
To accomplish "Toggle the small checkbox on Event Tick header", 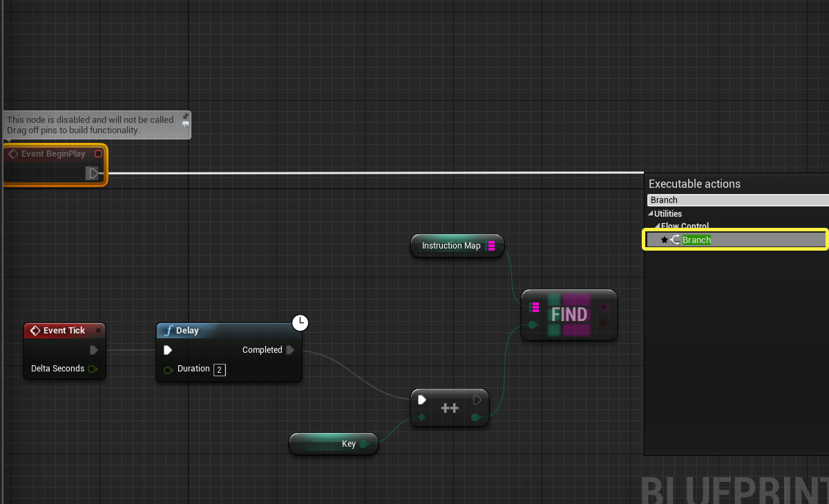I will 98,330.
